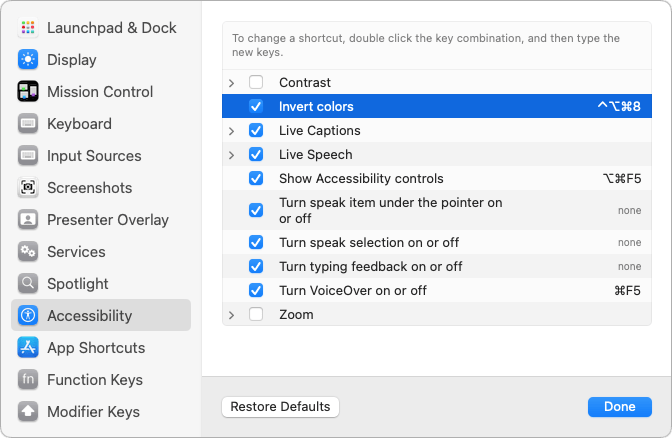Viewport: 672px width, 438px height.
Task: Click the Spotlight magnifier icon
Action: [28, 283]
